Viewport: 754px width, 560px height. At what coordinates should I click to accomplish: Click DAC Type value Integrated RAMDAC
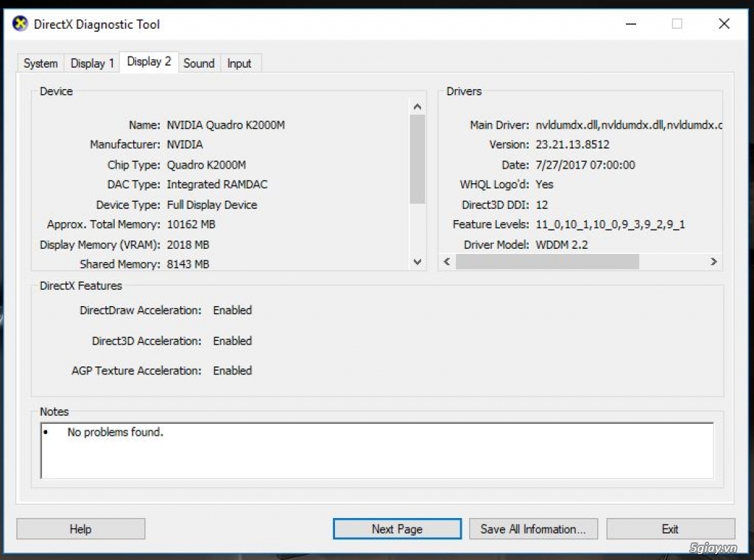(x=217, y=185)
